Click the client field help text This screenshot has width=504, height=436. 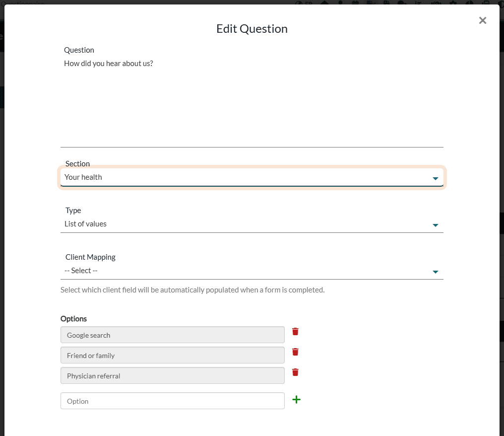192,290
